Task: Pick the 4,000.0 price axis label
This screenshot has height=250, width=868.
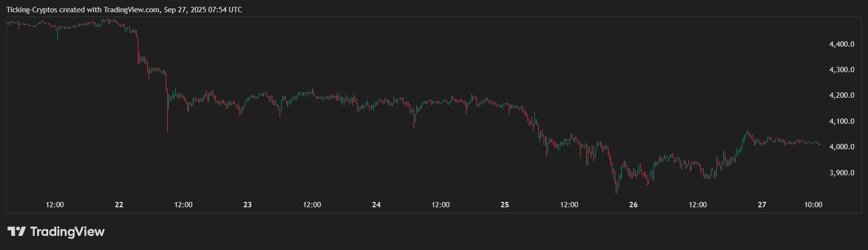Action: pyautogui.click(x=842, y=147)
